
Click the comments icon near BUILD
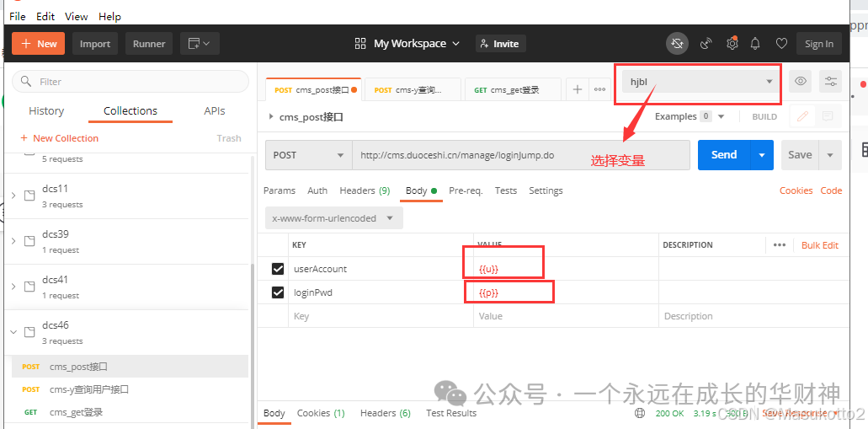click(828, 116)
